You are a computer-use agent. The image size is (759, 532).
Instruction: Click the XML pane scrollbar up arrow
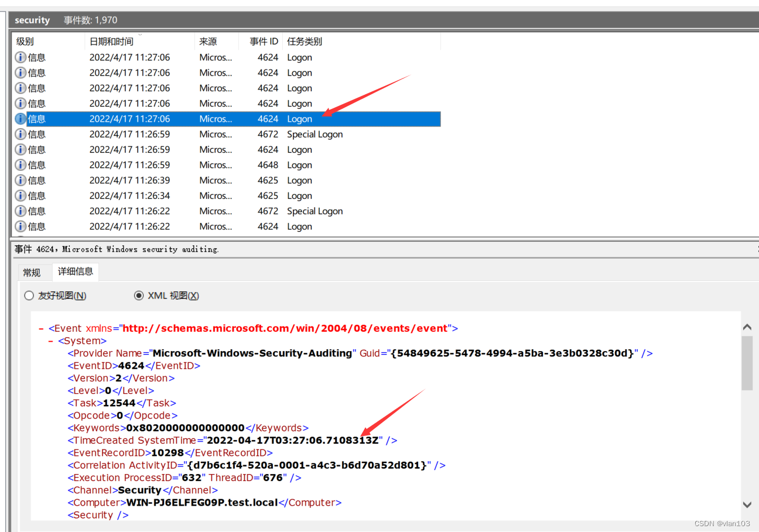point(747,328)
